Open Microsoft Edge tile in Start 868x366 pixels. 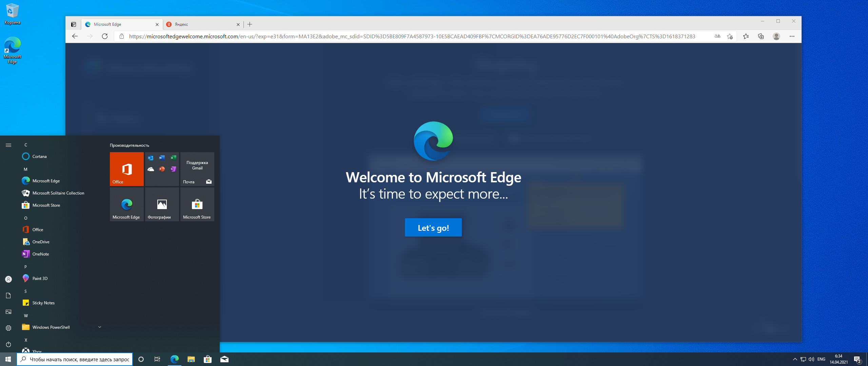(x=127, y=204)
